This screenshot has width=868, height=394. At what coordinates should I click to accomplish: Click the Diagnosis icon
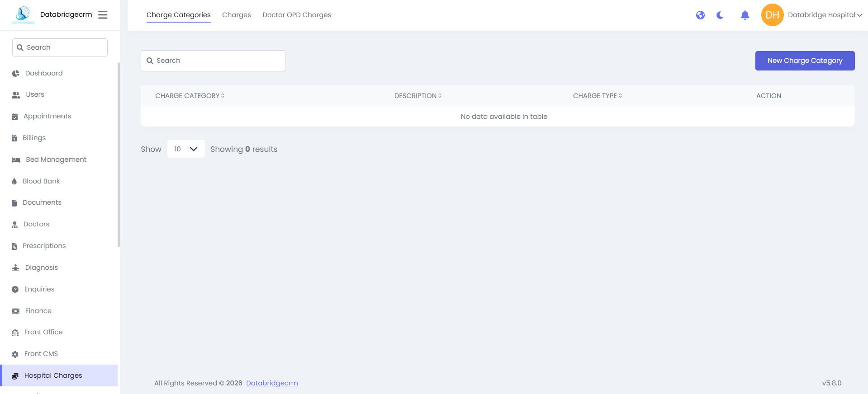click(15, 268)
